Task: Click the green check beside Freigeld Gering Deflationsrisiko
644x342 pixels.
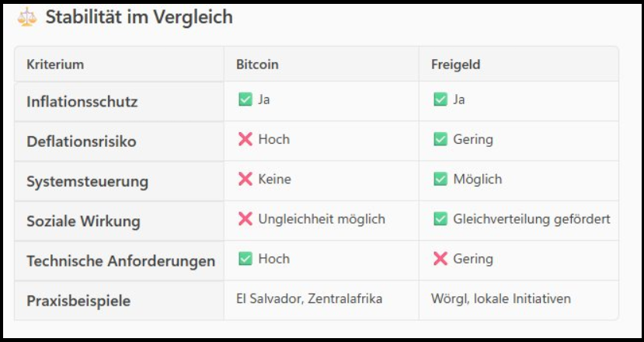Action: point(440,139)
